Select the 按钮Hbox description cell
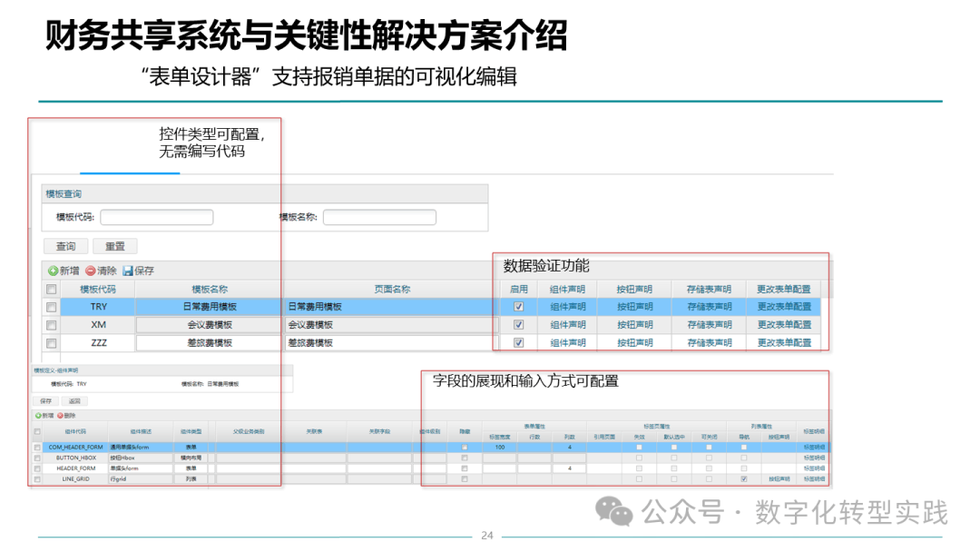980x552 pixels. click(x=141, y=458)
